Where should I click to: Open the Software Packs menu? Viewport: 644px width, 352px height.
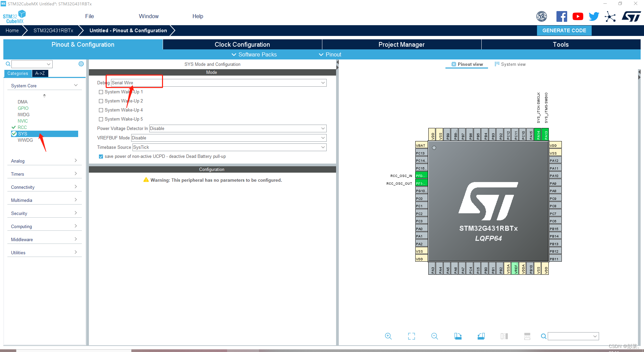[x=254, y=54]
